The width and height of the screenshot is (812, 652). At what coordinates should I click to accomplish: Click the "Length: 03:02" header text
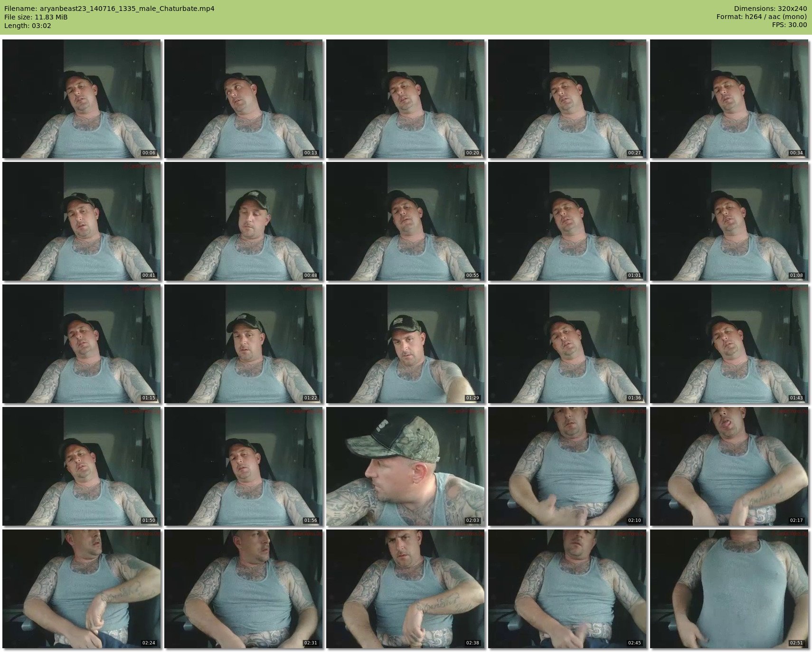[28, 26]
